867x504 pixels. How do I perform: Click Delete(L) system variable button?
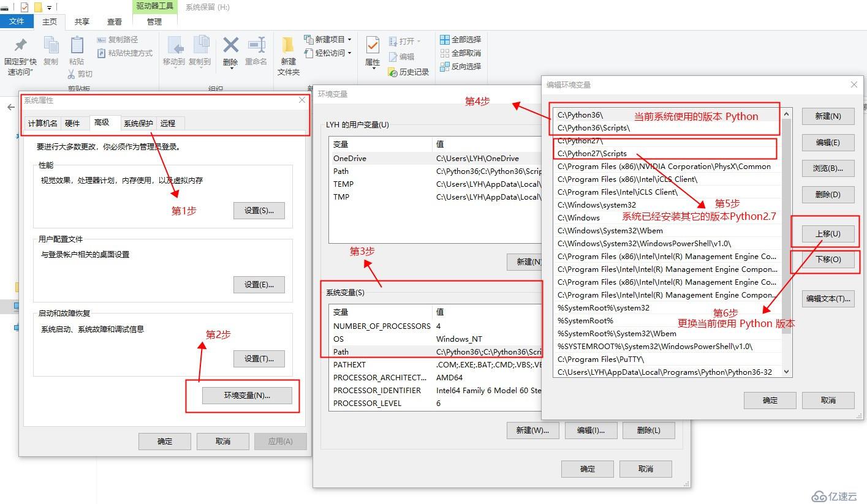point(649,430)
